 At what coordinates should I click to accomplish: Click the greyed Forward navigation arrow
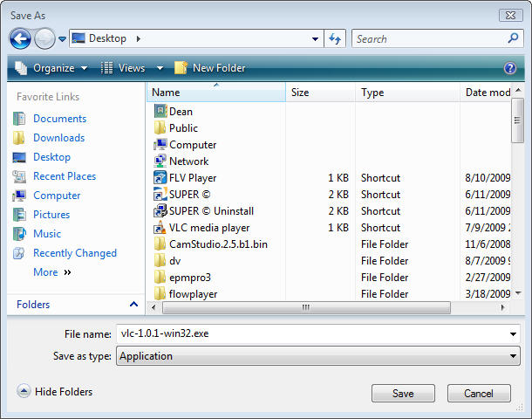click(44, 38)
